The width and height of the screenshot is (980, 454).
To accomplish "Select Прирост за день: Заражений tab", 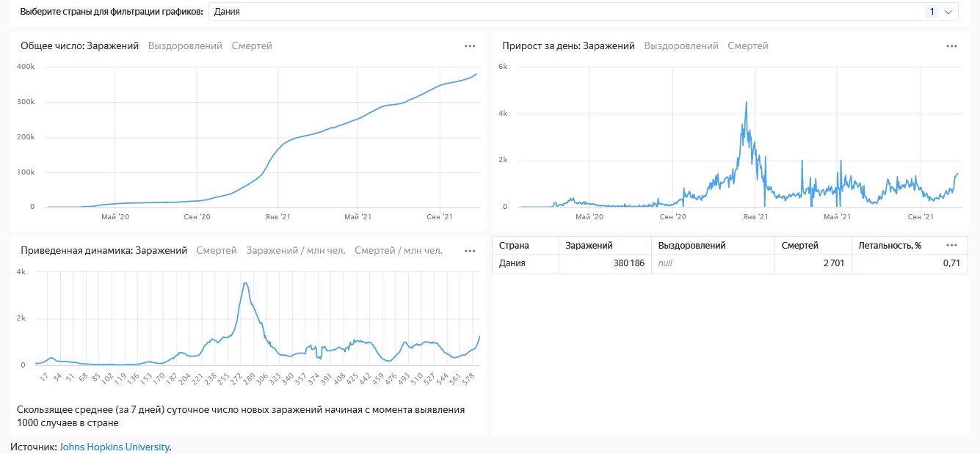I will [x=568, y=46].
